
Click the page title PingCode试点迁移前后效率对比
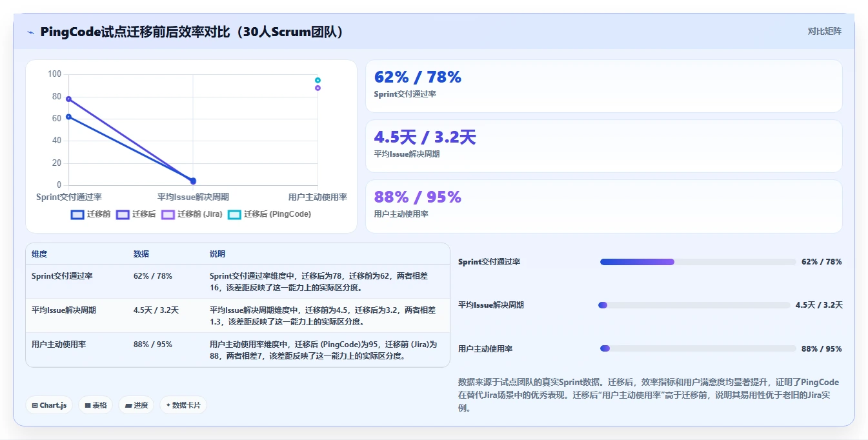point(192,32)
